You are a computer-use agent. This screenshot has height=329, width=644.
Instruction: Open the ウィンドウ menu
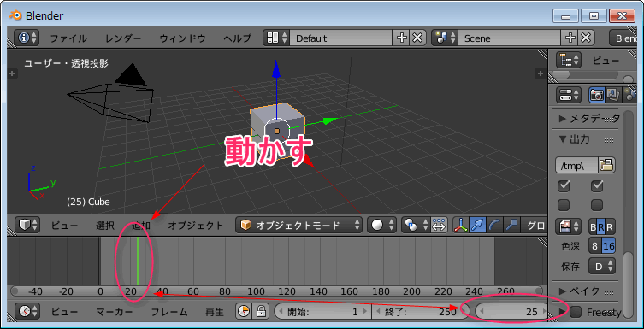click(x=182, y=38)
